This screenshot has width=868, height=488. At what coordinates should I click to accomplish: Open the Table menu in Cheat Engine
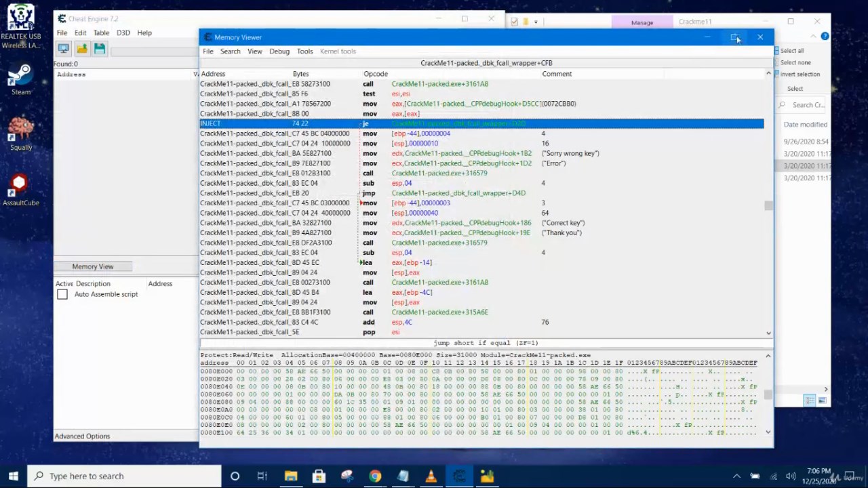coord(101,33)
